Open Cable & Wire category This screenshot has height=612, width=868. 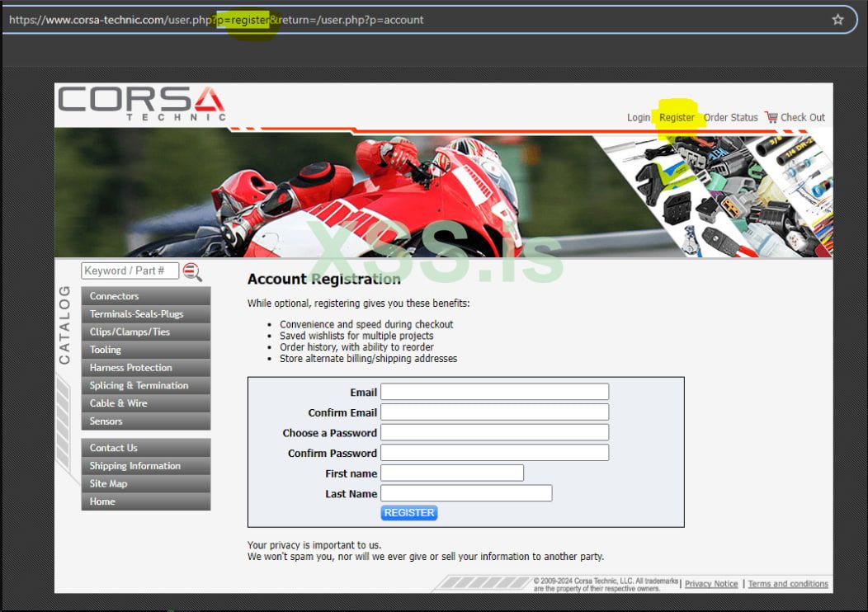point(145,403)
